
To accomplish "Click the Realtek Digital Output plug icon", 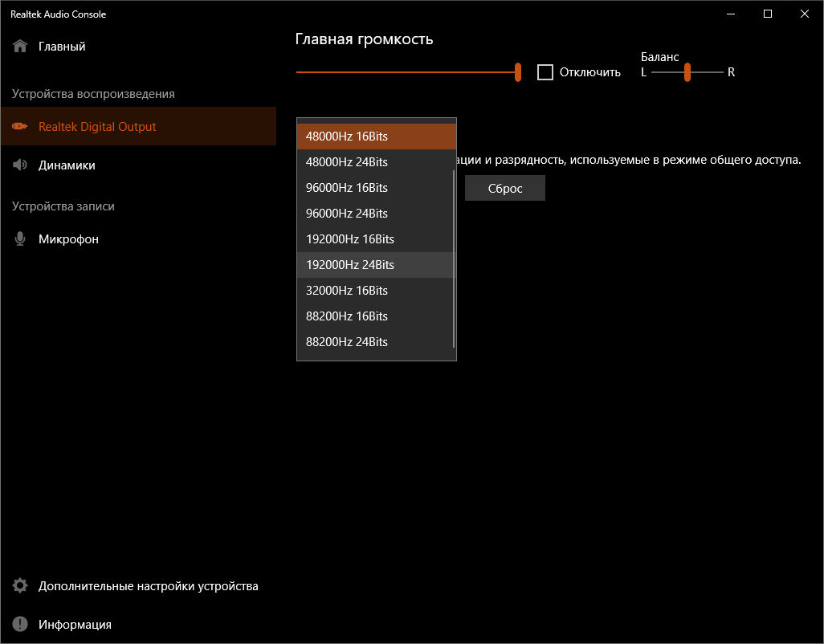I will (20, 126).
